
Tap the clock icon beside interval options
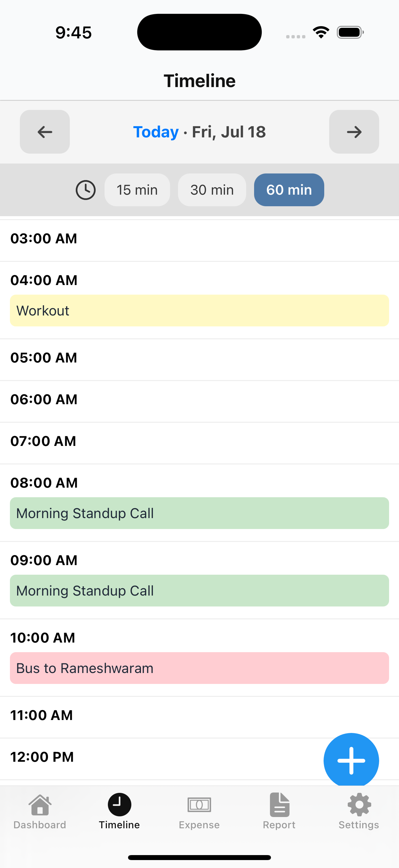coord(86,190)
